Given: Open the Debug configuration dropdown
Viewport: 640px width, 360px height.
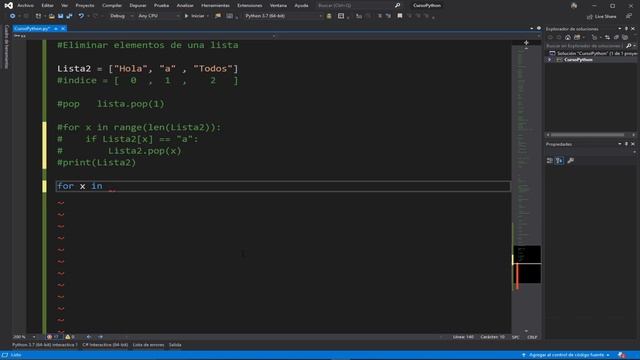Looking at the screenshot, I should click(x=121, y=16).
